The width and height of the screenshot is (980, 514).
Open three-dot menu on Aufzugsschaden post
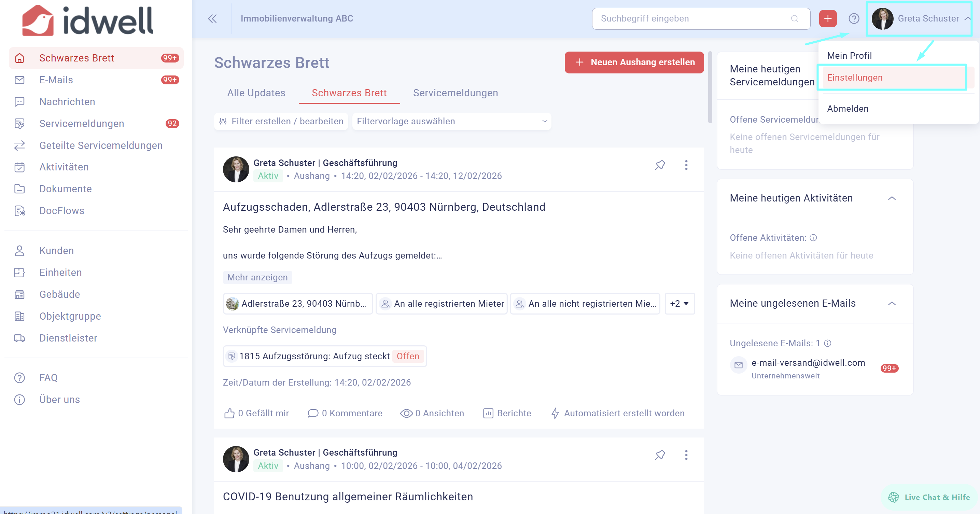(x=686, y=165)
